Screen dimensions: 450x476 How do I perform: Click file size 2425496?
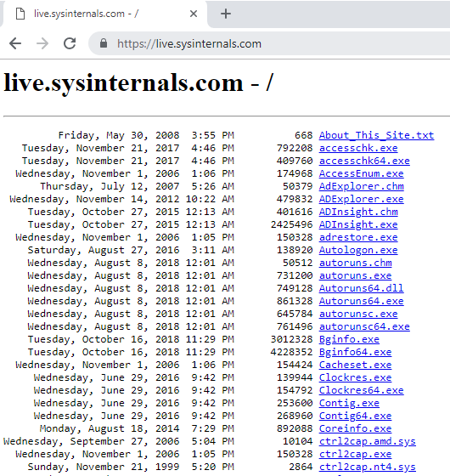[291, 224]
